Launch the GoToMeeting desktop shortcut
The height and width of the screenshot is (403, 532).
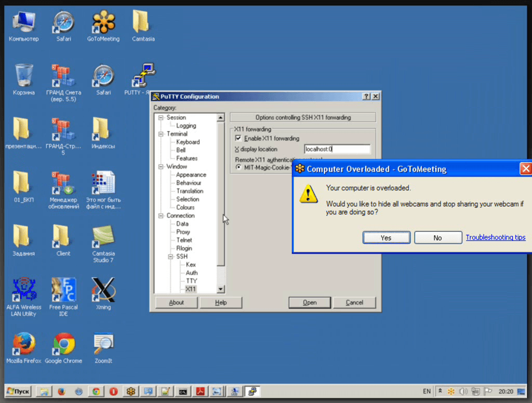pyautogui.click(x=103, y=26)
